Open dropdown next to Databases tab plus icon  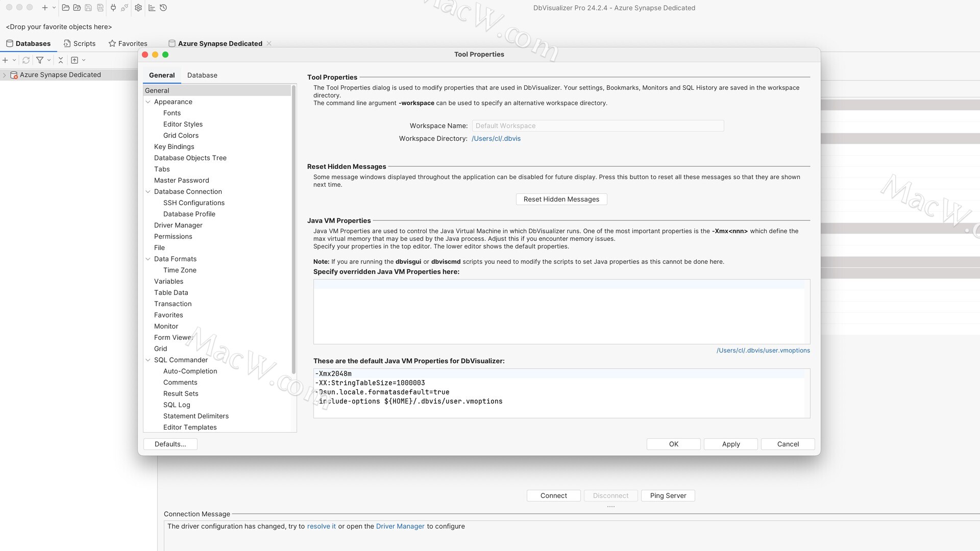pos(14,60)
